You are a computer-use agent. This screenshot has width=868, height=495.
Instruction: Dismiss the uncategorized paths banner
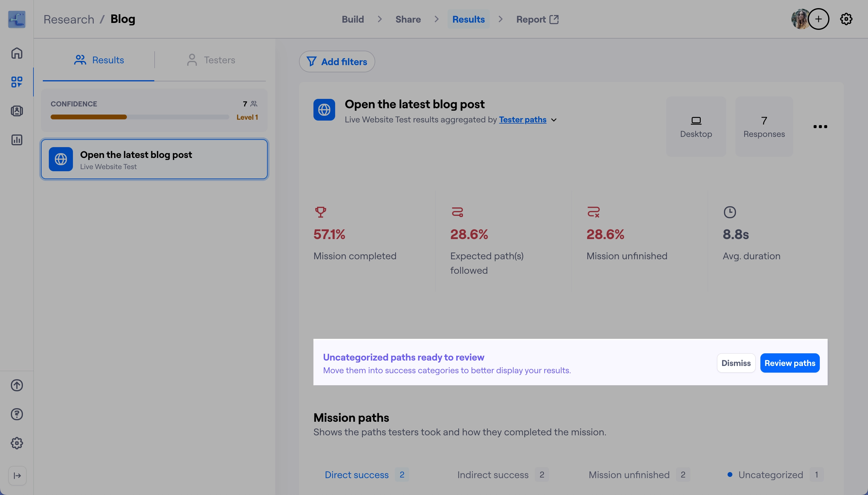coord(736,363)
